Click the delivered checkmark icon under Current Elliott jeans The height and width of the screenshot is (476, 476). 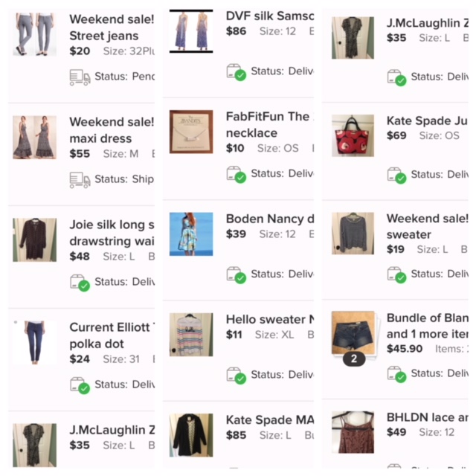coord(84,388)
